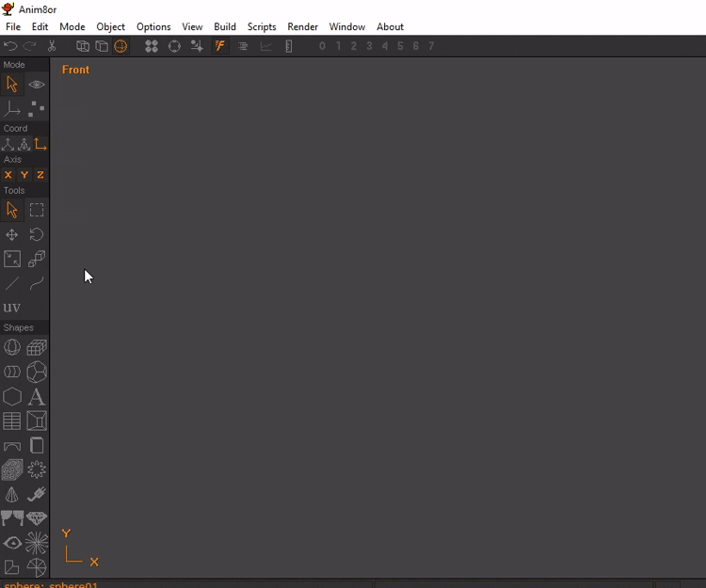Select the eye Viewpoint mode icon
The height and width of the screenshot is (588, 706).
point(37,84)
